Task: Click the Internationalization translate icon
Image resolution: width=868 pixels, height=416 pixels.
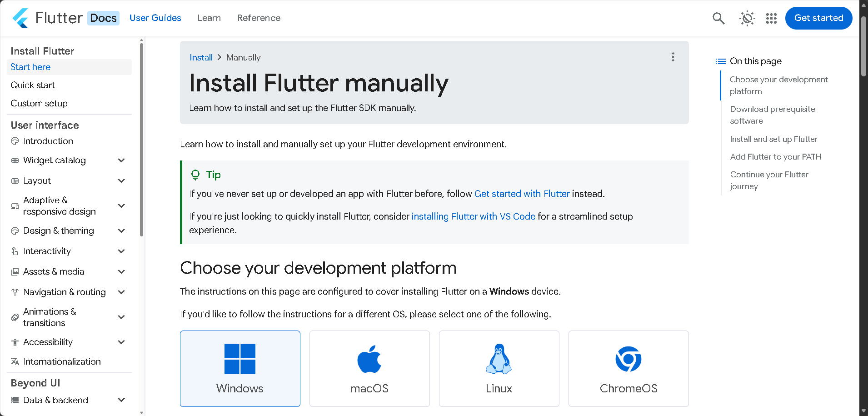Action: [x=15, y=362]
